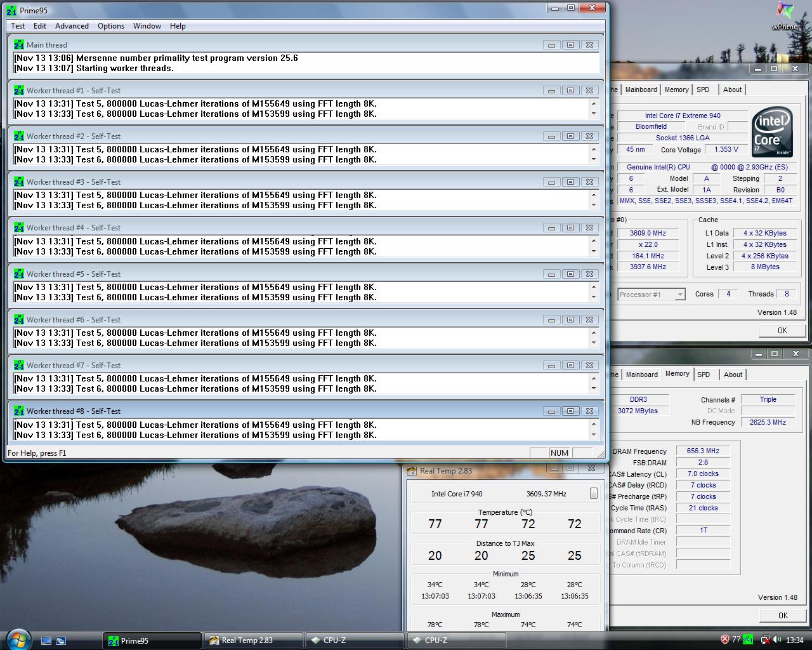Click the bus speed value '164.1 MHz'
This screenshot has width=812, height=650.
[648, 256]
